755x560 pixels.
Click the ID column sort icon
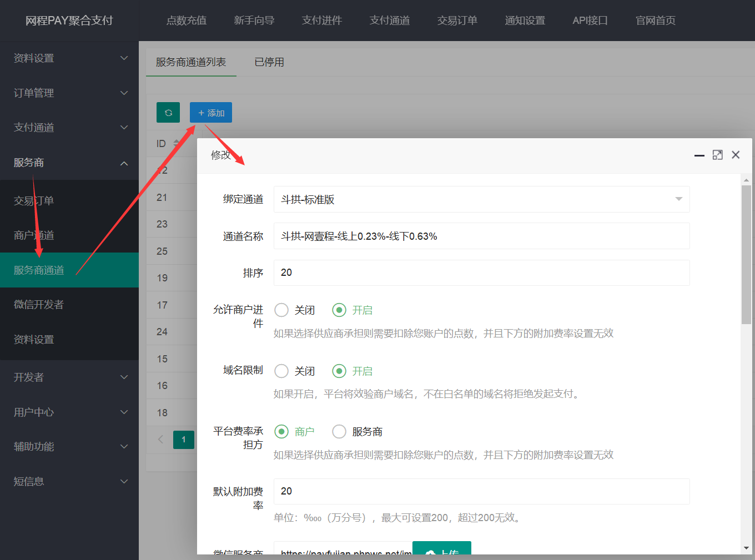point(176,144)
